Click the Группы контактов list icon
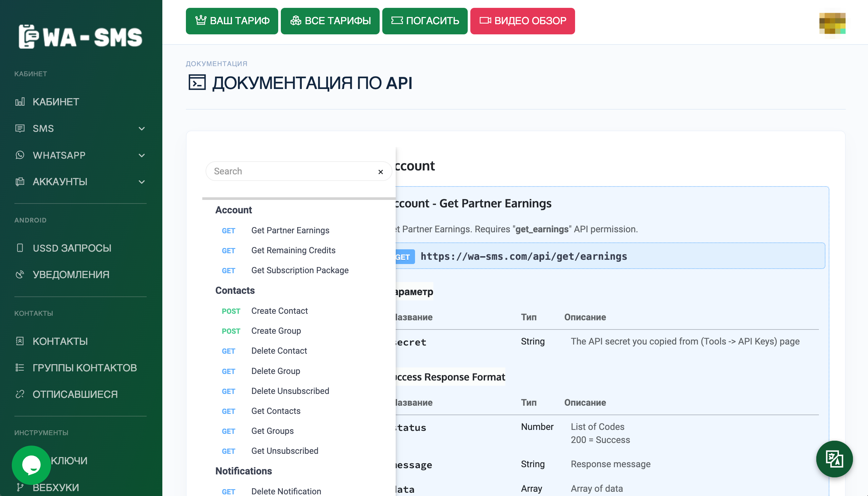Image resolution: width=868 pixels, height=496 pixels. (x=20, y=367)
